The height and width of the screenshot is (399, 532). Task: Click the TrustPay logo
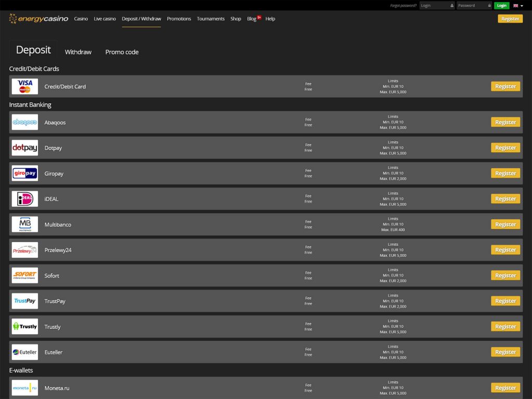coord(25,301)
